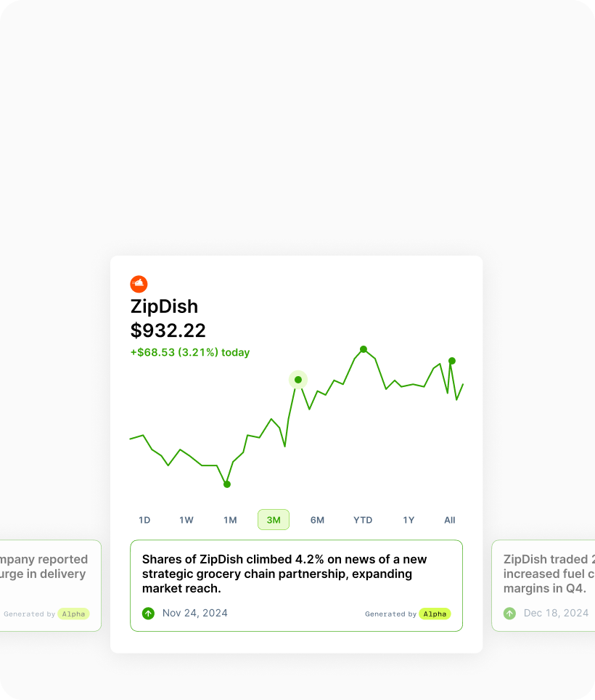
Task: Click the Alpha badge on the center news card
Action: click(x=435, y=614)
